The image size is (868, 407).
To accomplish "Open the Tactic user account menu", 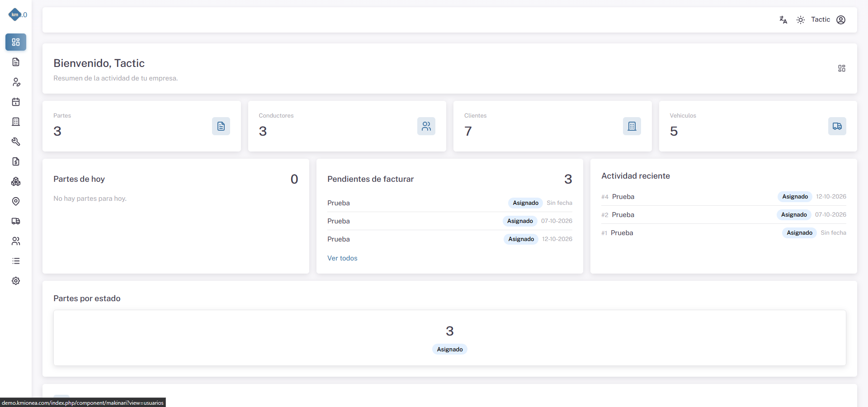I will coord(828,20).
